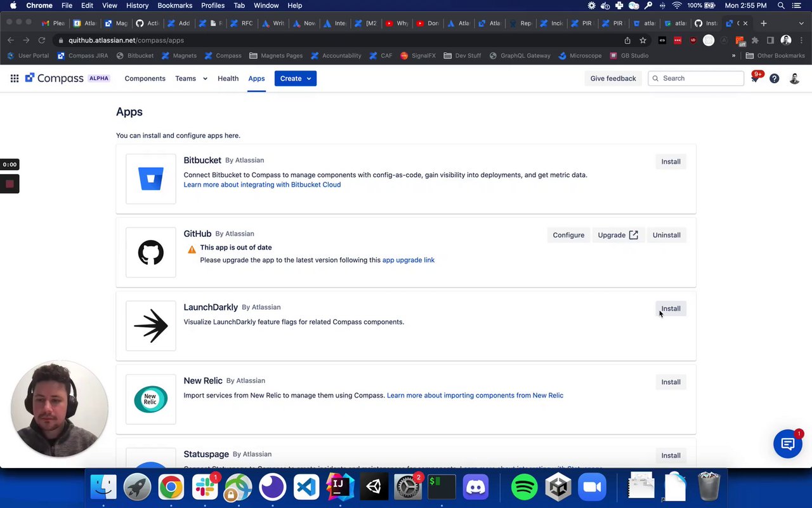Image resolution: width=812 pixels, height=508 pixels.
Task: Click the red stop recording button
Action: tap(10, 184)
